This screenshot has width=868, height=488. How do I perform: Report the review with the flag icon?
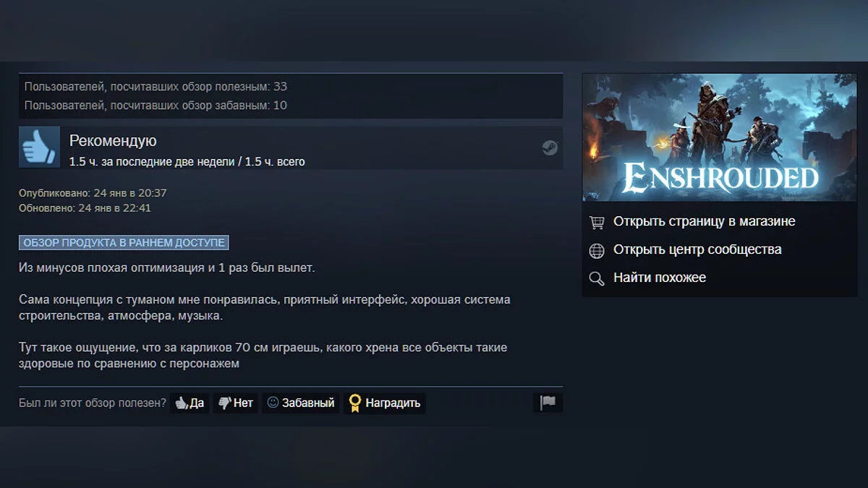(548, 403)
